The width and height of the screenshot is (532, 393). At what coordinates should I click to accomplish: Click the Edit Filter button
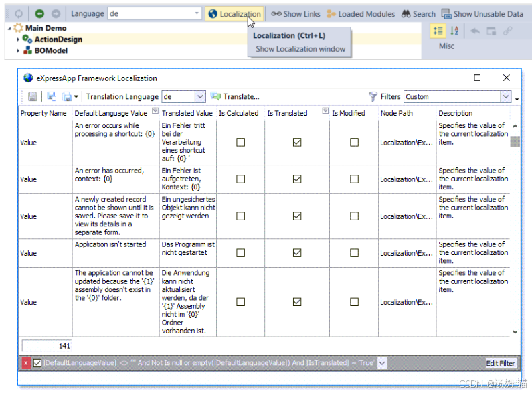click(x=501, y=363)
